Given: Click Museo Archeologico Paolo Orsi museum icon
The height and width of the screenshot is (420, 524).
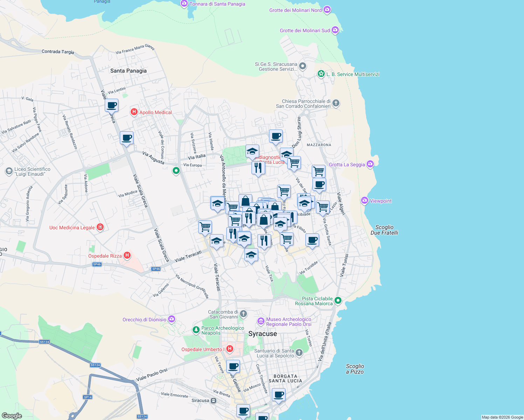Looking at the screenshot, I should pyautogui.click(x=261, y=321).
